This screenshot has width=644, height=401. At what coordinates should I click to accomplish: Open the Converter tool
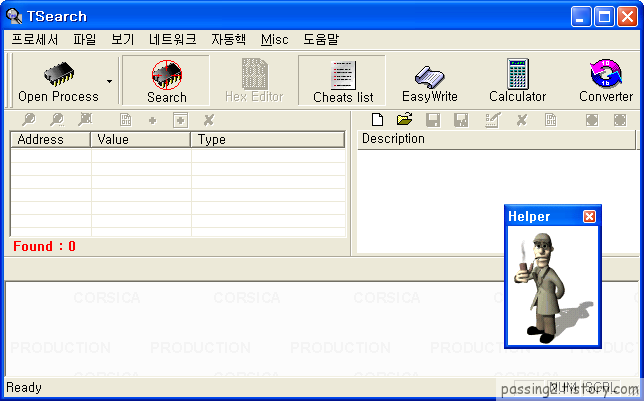pyautogui.click(x=606, y=81)
